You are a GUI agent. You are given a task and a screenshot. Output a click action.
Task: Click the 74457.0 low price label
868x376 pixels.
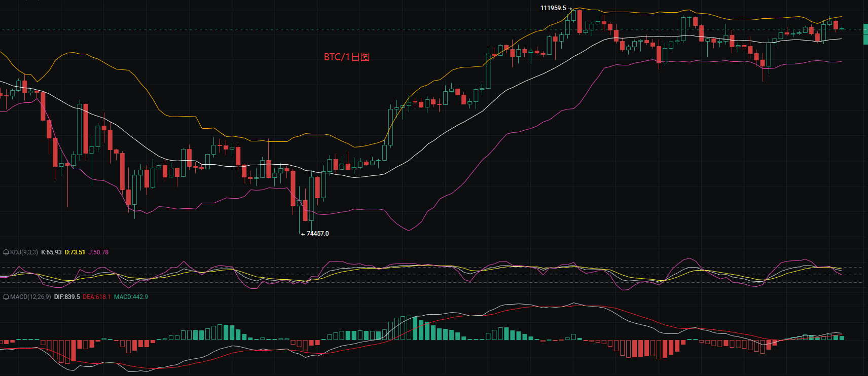(x=317, y=234)
